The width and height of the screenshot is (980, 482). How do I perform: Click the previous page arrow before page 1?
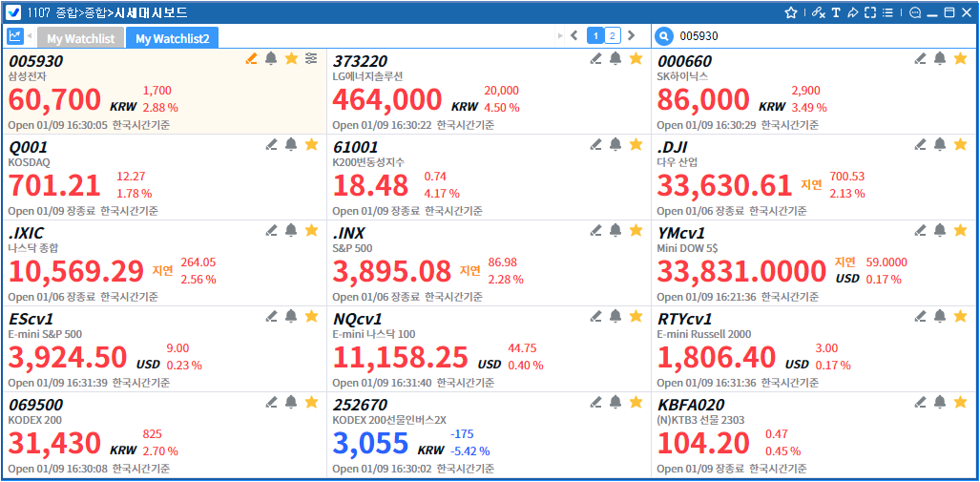click(x=573, y=36)
